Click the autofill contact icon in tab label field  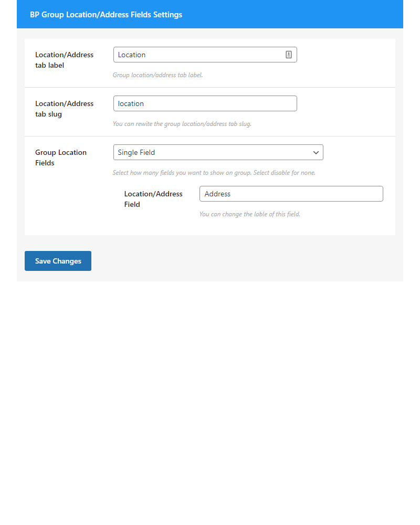pos(288,55)
